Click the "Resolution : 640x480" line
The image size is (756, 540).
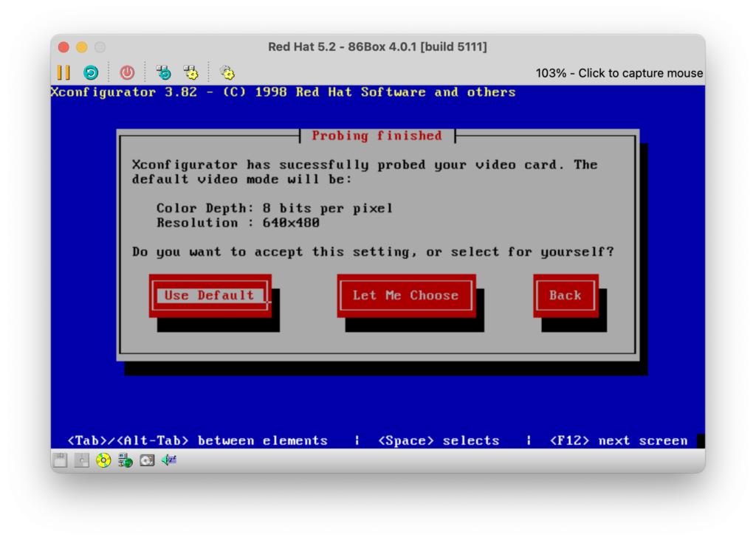(238, 223)
